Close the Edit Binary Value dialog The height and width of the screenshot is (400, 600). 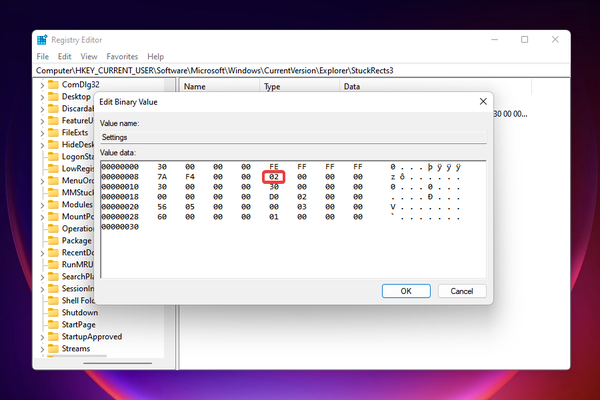coord(483,101)
